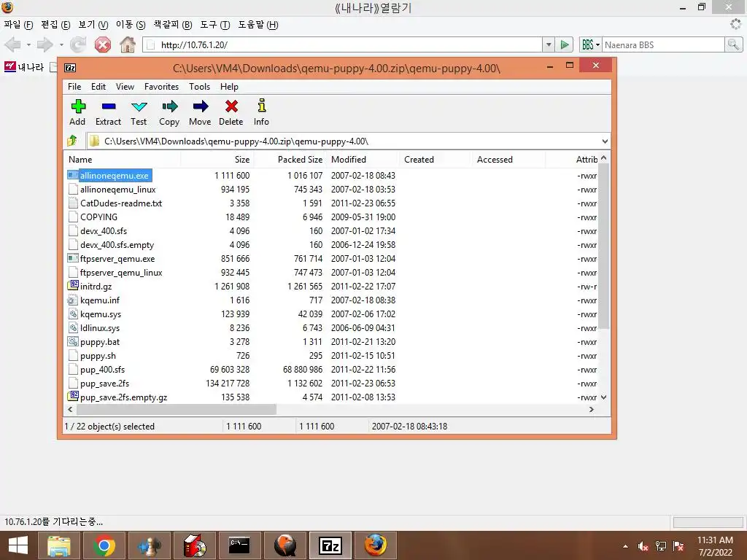The image size is (747, 560).
Task: Open Action Center flag tray icon
Action: point(678,546)
